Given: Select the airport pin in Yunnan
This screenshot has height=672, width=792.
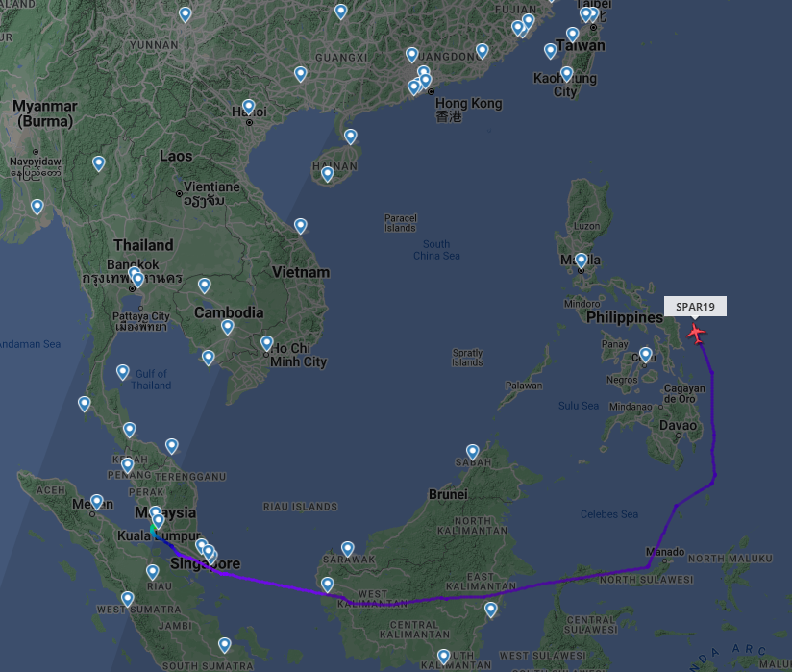Looking at the screenshot, I should click(x=186, y=14).
